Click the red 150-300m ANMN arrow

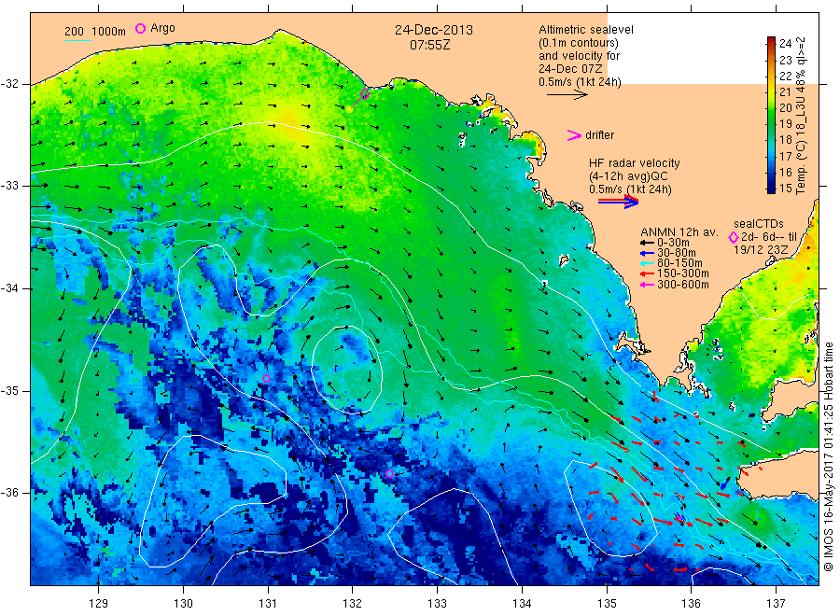coord(647,273)
